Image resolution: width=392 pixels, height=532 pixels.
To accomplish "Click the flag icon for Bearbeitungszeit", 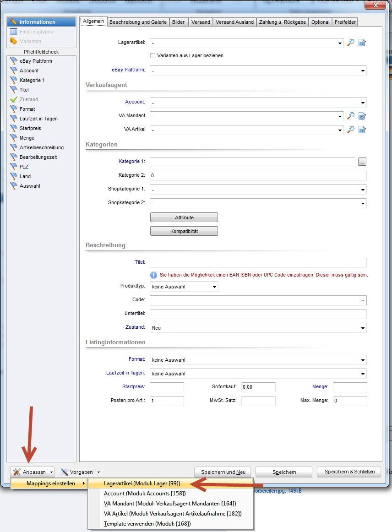I will tap(14, 157).
